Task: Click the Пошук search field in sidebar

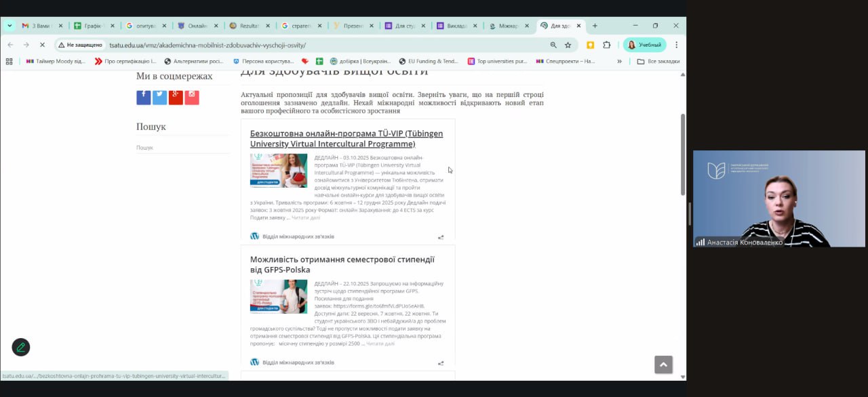Action: coord(183,148)
